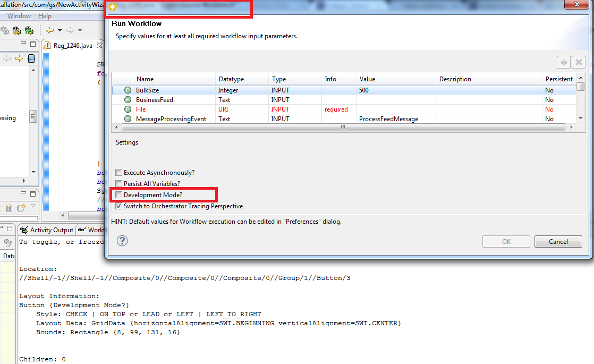Click the parameter icon of the BusinessFeed row

(128, 99)
